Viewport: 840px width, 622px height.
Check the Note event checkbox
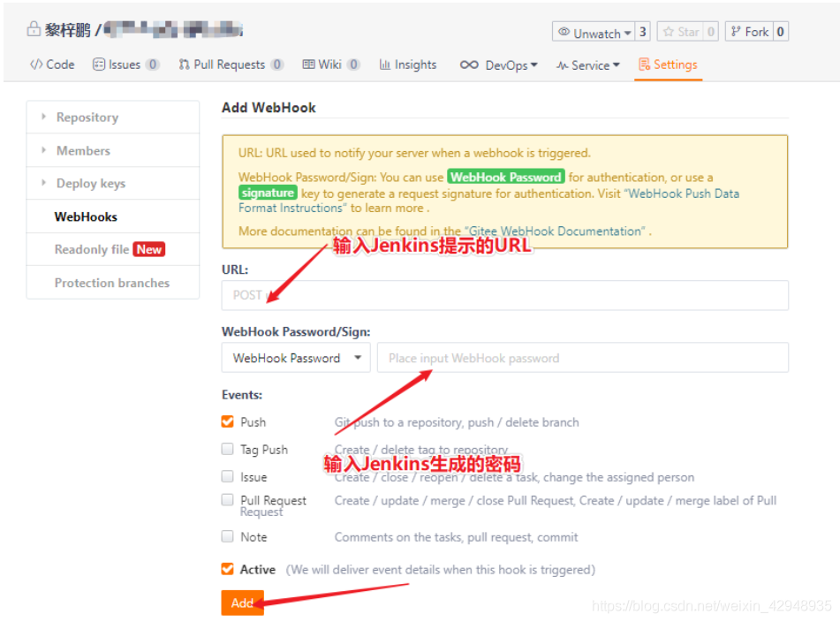click(228, 536)
